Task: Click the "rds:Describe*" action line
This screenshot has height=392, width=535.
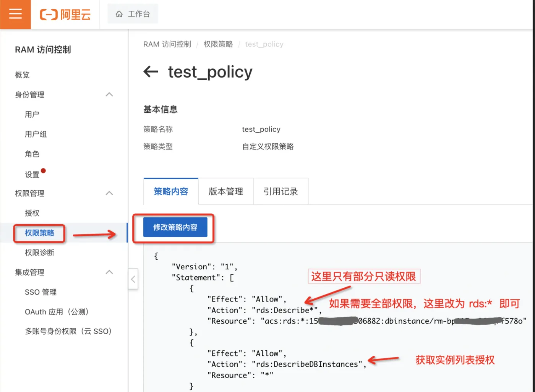Action: [x=264, y=310]
